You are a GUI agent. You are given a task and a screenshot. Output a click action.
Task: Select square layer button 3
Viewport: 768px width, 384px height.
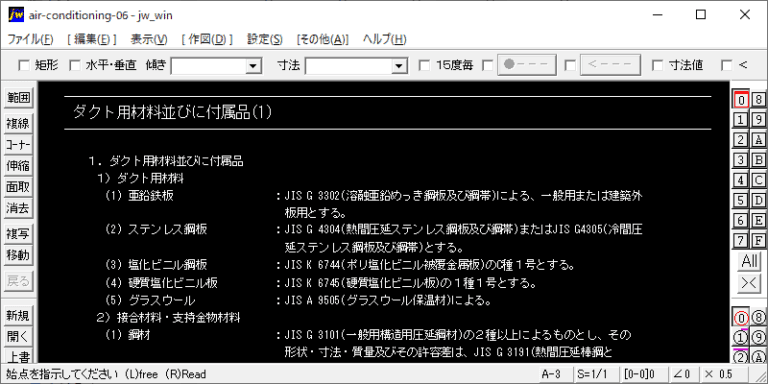point(741,160)
